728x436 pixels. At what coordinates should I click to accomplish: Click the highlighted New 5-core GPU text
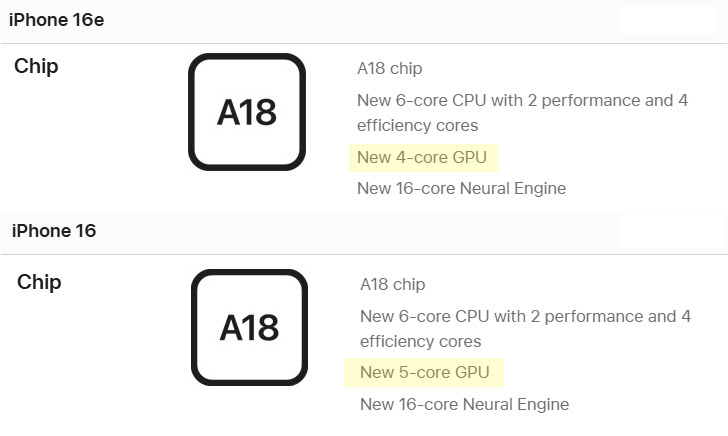click(424, 372)
